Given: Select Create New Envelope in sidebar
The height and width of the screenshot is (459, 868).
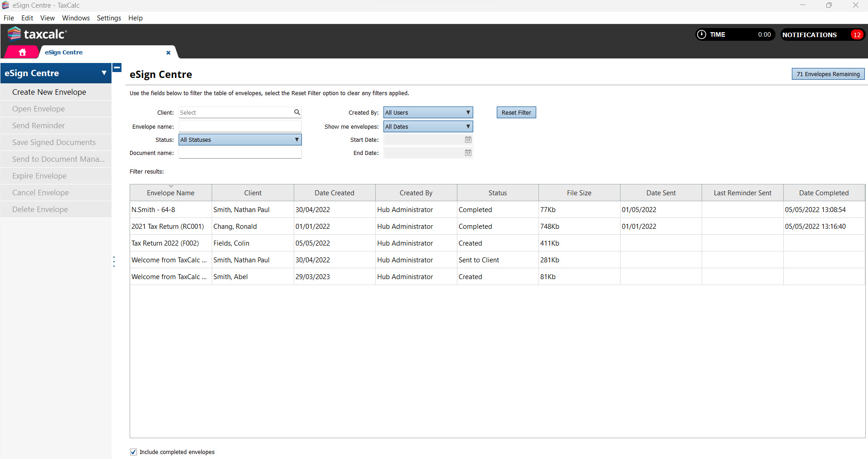Looking at the screenshot, I should point(49,92).
